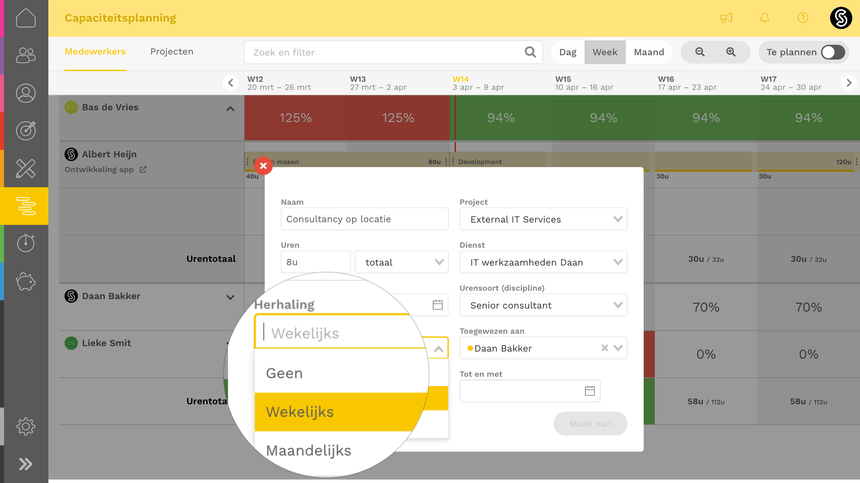
Task: Click the search magnifier icon
Action: pos(530,52)
